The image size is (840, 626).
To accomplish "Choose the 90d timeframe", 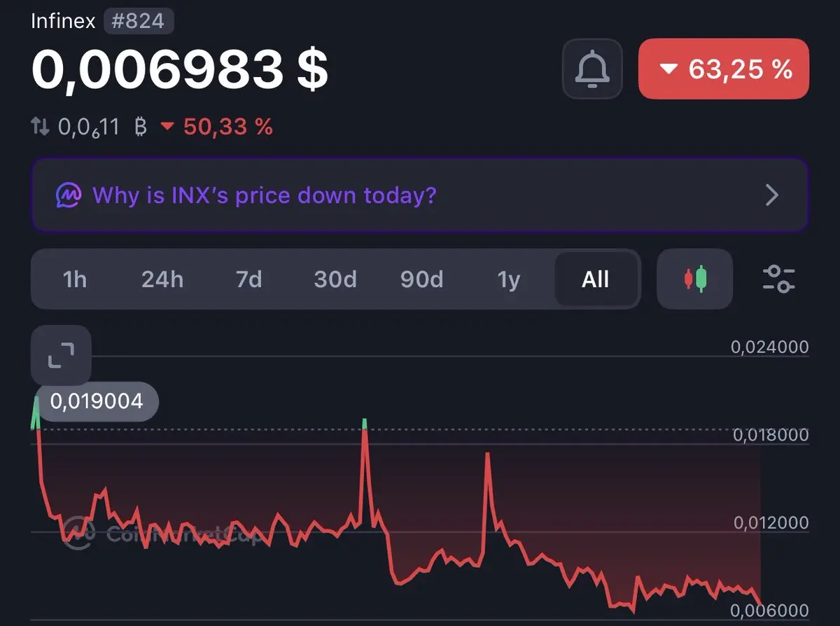I will click(421, 279).
